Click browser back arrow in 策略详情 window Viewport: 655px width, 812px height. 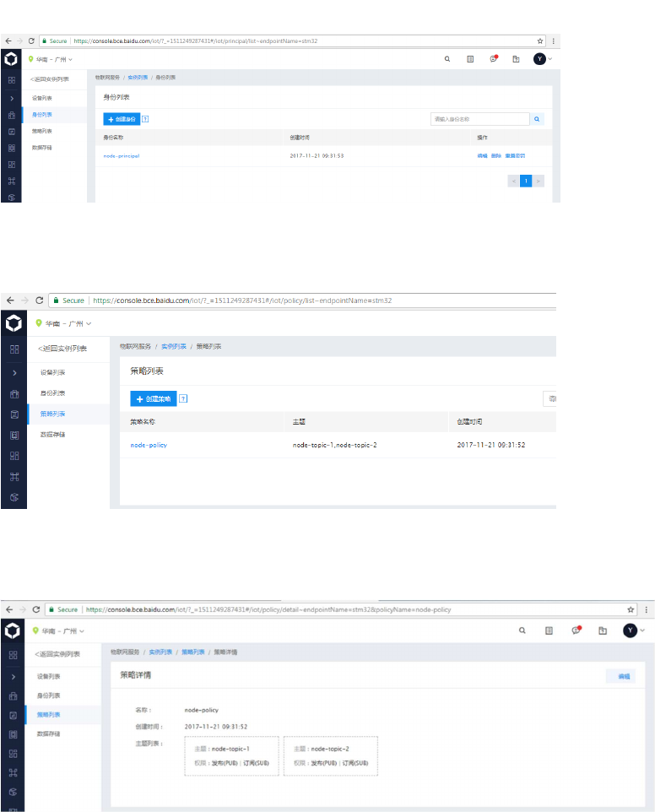coord(9,609)
